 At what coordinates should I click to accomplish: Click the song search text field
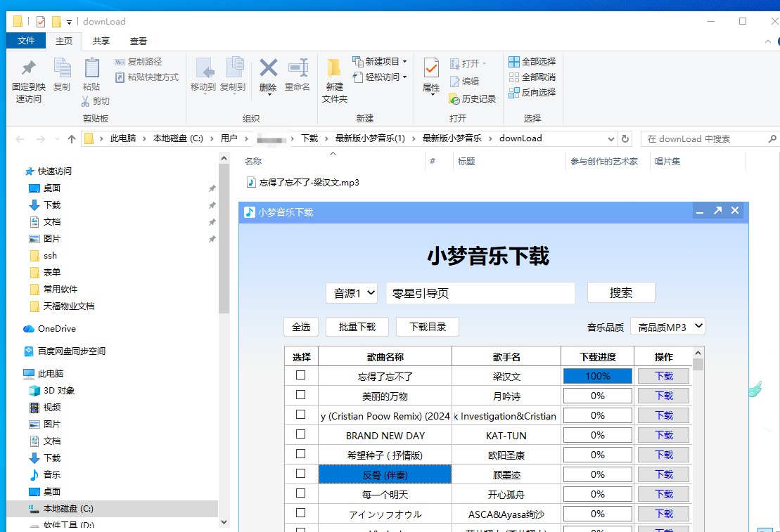click(x=480, y=293)
